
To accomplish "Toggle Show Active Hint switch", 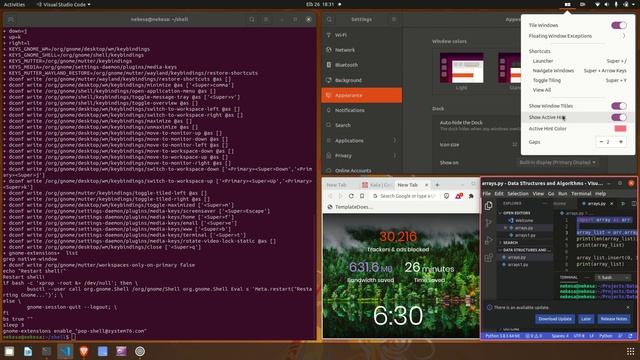I will (619, 117).
